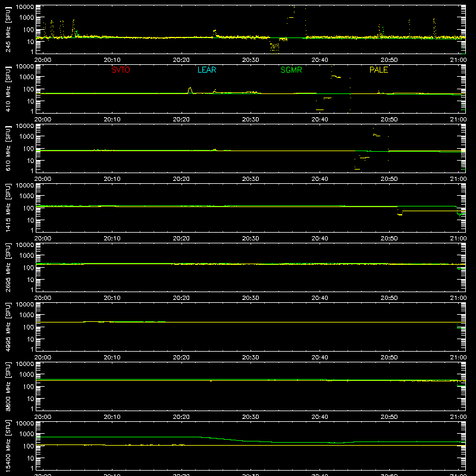Select the 15400 MHz [SFU] axis label
This screenshot has height=476, width=476.
click(8, 446)
